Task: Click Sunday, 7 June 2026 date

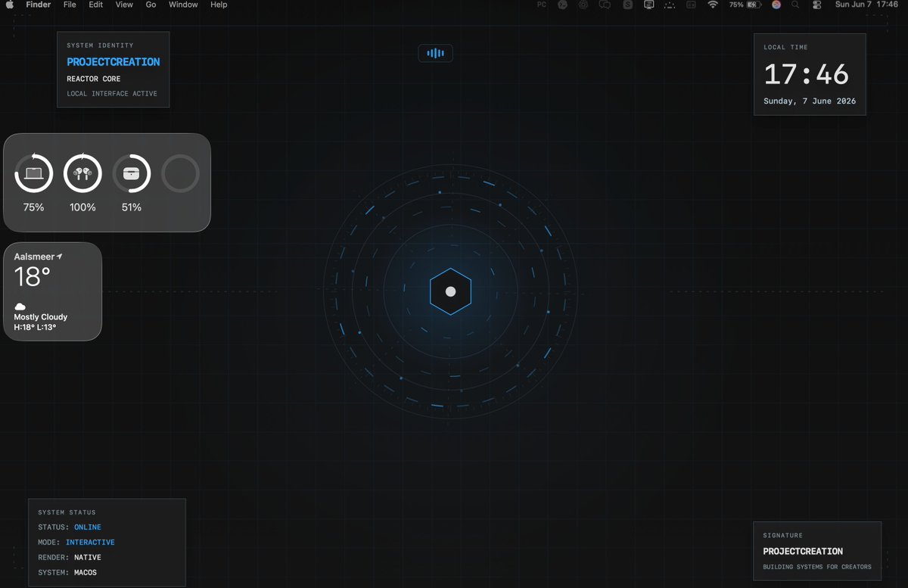Action: coord(810,101)
